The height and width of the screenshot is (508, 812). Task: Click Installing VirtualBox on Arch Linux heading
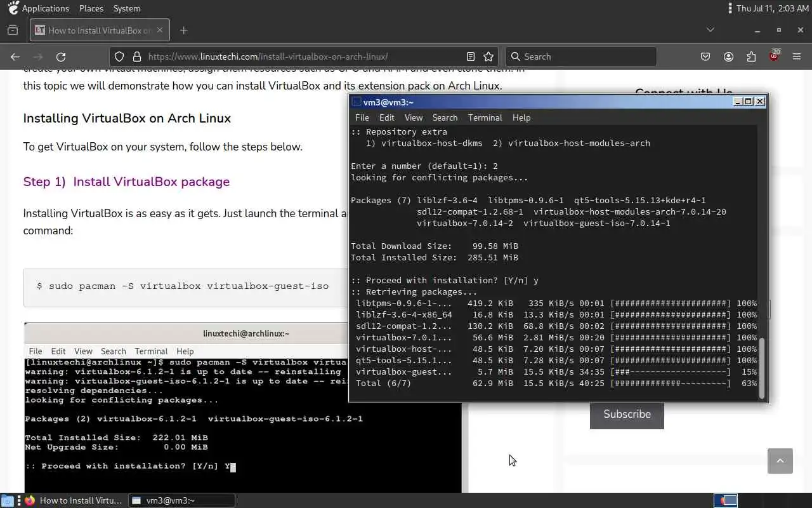pyautogui.click(x=127, y=118)
